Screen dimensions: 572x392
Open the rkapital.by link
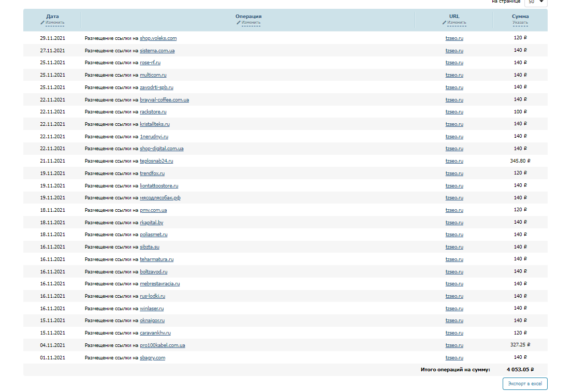coord(151,223)
